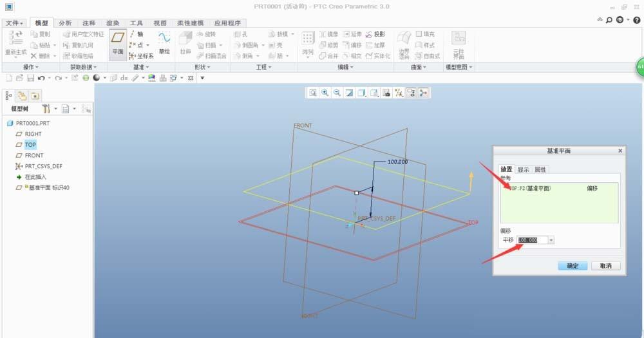This screenshot has height=338, width=644.
Task: Click the 确定 (OK) button
Action: click(573, 266)
